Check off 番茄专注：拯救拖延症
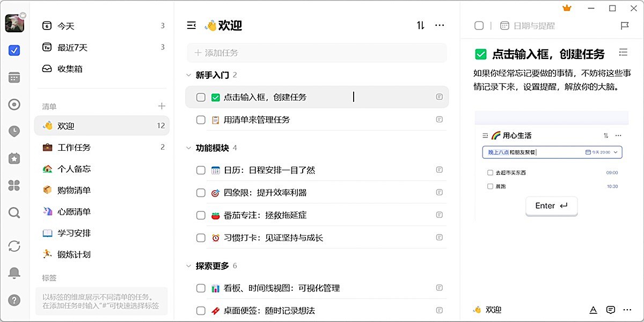 coord(201,215)
